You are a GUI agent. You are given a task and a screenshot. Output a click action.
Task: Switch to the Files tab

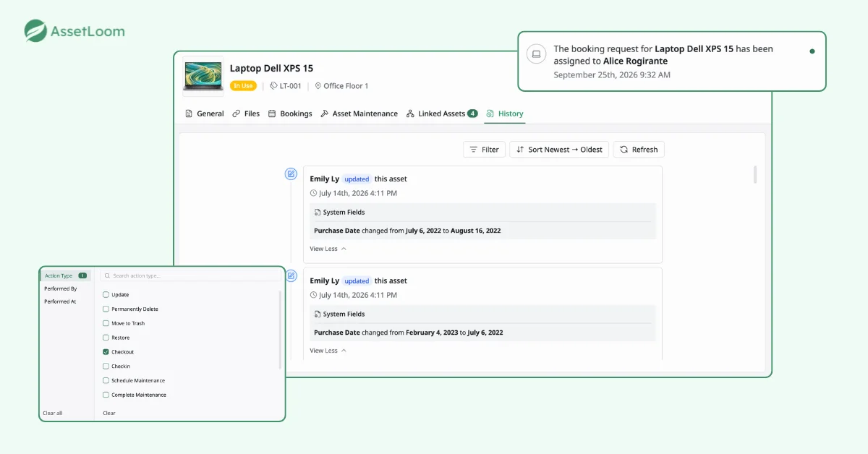(x=246, y=113)
